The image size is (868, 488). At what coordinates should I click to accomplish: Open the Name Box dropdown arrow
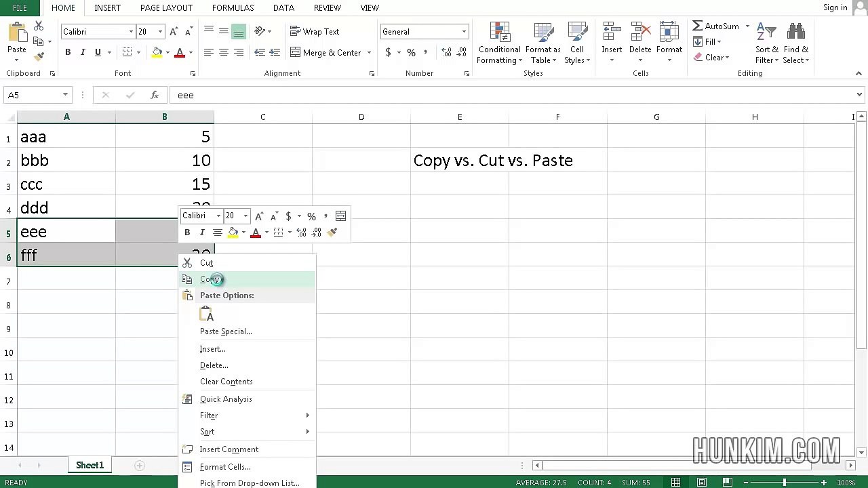[x=65, y=95]
